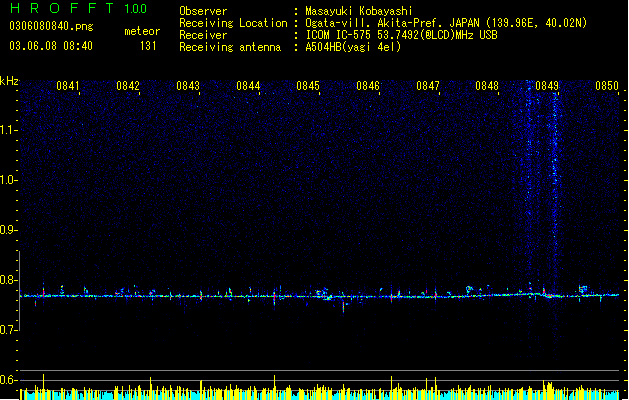Select the ICOM IC-575 receiver value
The height and width of the screenshot is (400, 629).
click(402, 35)
